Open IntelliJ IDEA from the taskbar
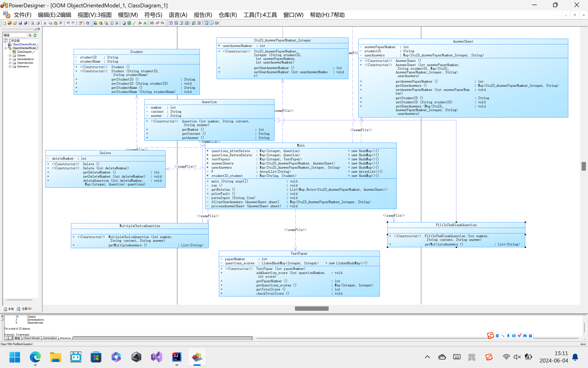Screen dimensions: 588x368 (x=177, y=357)
